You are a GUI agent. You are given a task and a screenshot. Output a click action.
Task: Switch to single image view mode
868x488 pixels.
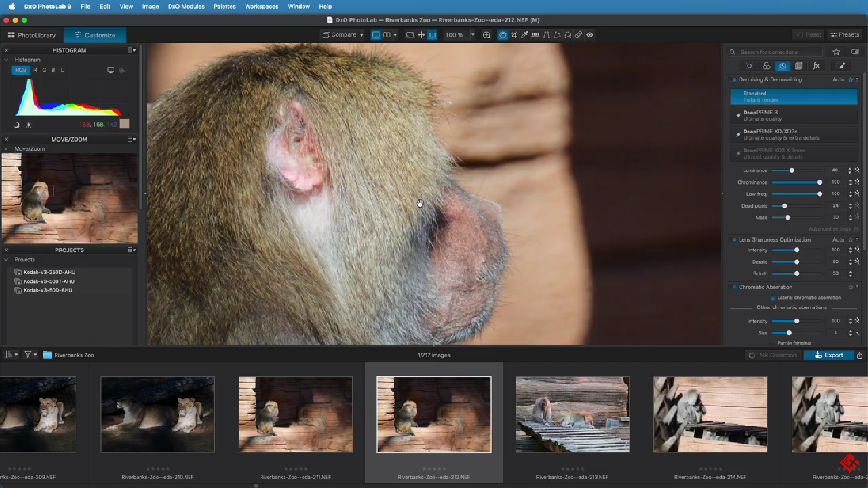point(376,35)
